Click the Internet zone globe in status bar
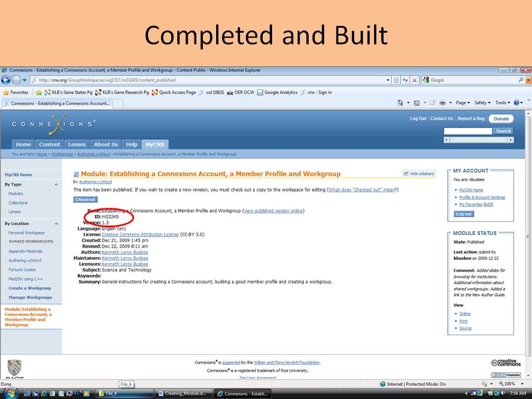532x399 pixels. [383, 384]
